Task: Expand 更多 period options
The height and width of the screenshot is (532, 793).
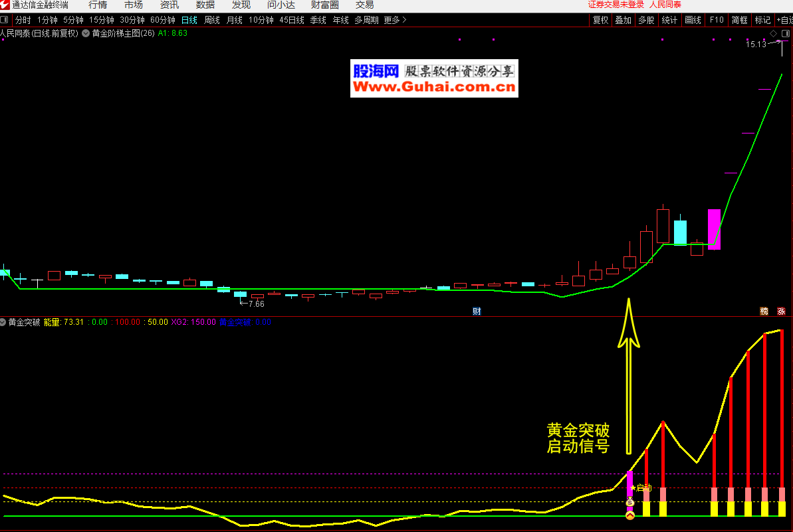Action: pos(395,20)
